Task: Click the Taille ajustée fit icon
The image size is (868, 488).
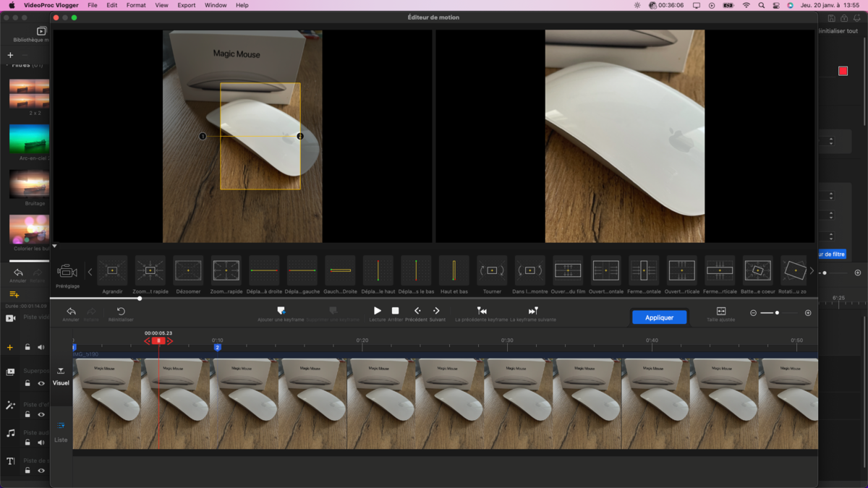Action: click(721, 311)
